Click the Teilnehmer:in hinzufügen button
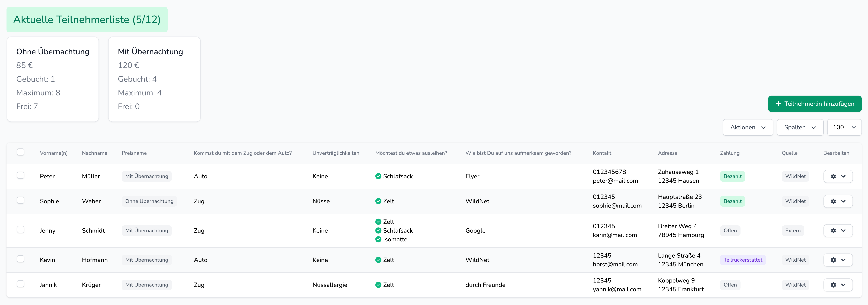The image size is (868, 305). 815,104
